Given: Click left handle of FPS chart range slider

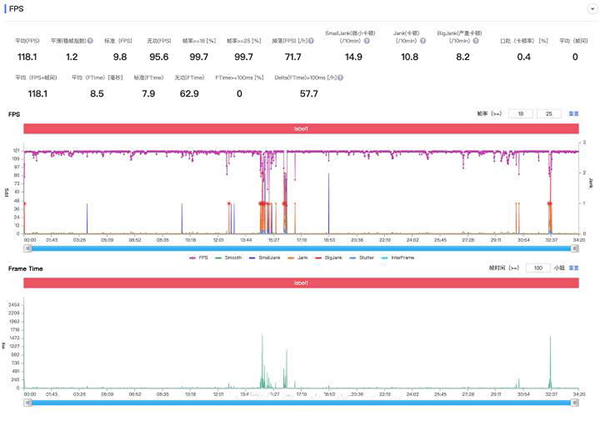Looking at the screenshot, I should (27, 247).
